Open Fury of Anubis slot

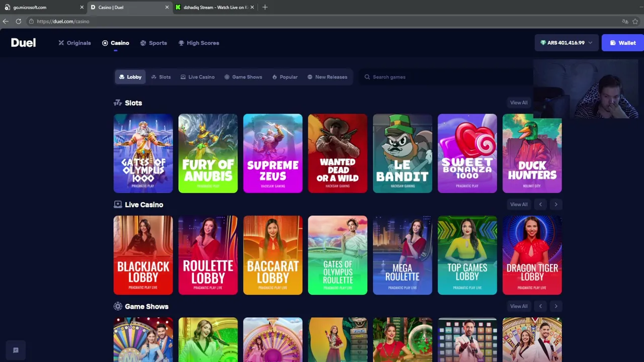point(208,153)
